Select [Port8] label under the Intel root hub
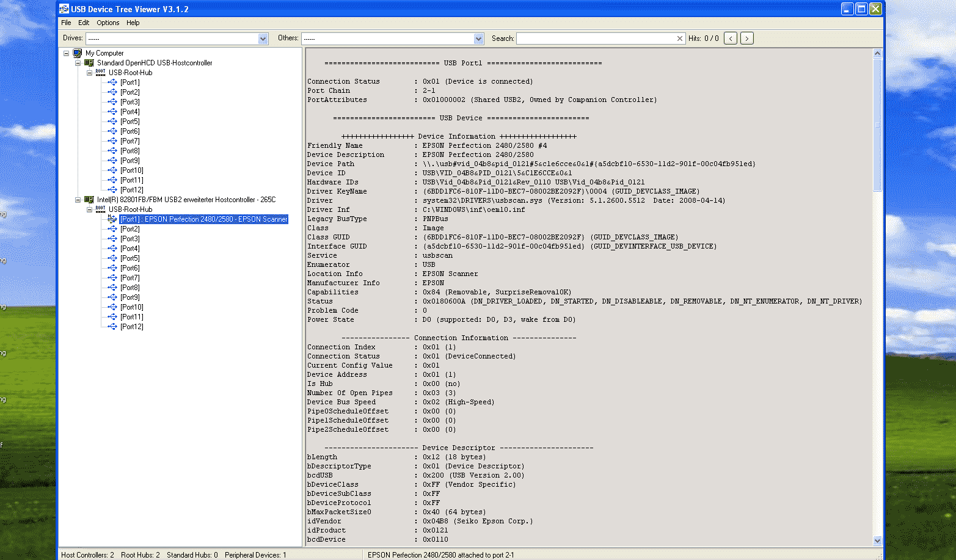This screenshot has height=560, width=956. 130,288
